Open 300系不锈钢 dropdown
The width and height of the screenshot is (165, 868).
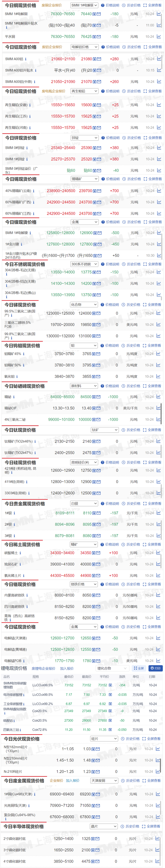[x=84, y=264]
